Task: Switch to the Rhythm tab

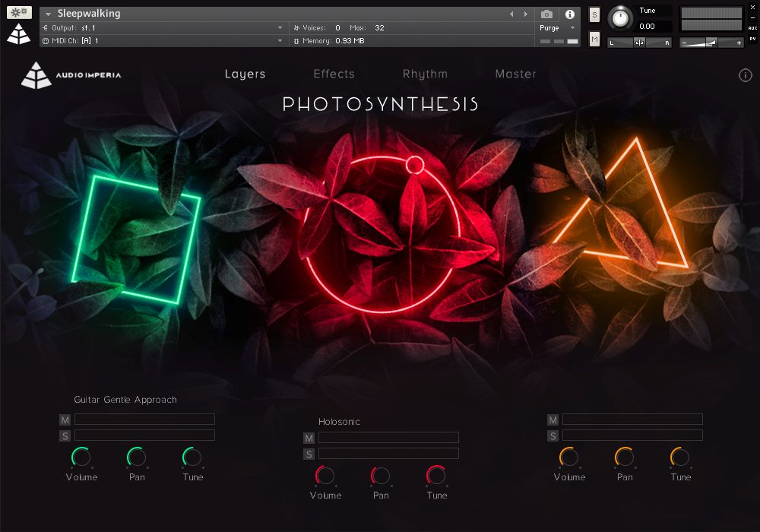Action: coord(425,74)
